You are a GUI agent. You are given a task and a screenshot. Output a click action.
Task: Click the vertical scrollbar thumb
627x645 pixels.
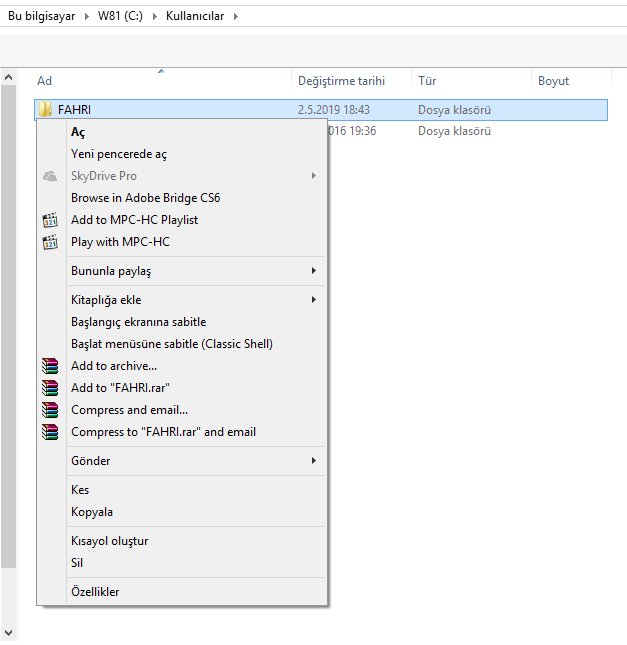pos(9,327)
